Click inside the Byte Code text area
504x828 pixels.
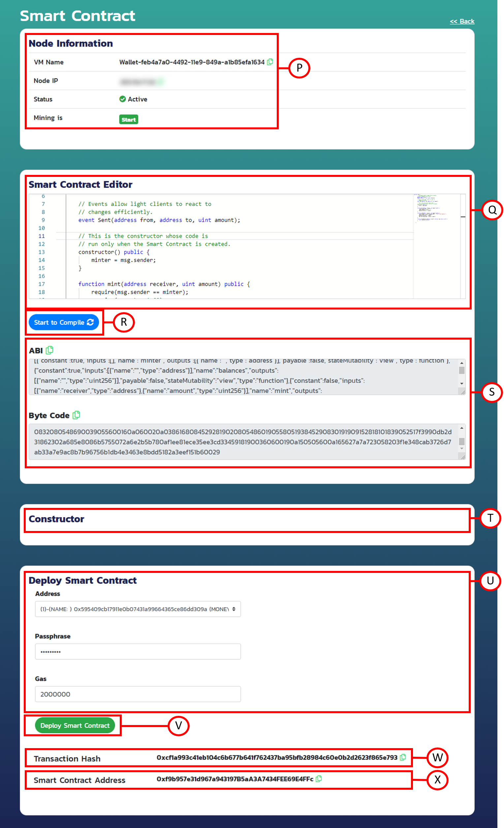243,442
